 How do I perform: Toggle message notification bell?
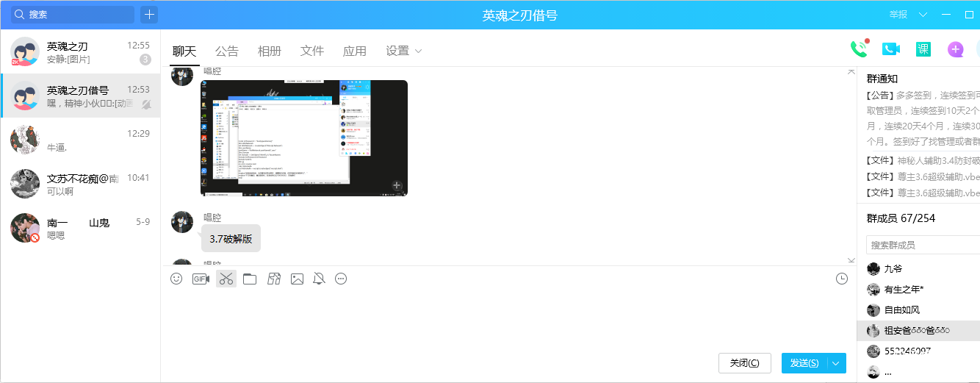pos(319,279)
